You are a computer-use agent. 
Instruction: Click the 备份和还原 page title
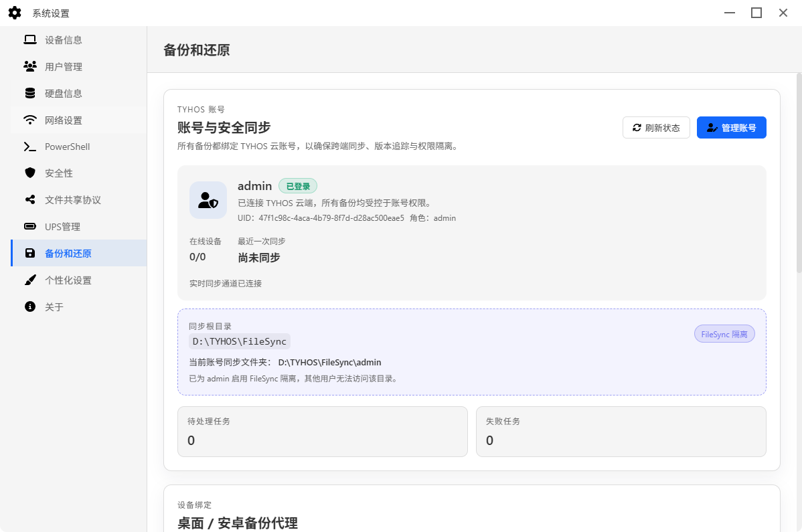(196, 50)
